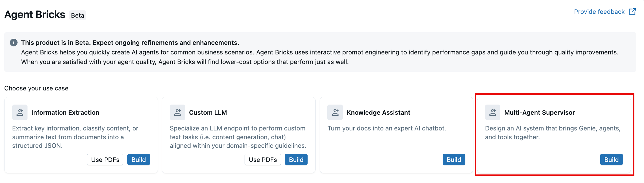Click the Multi-Agent Supervisor agent icon

coord(493,112)
